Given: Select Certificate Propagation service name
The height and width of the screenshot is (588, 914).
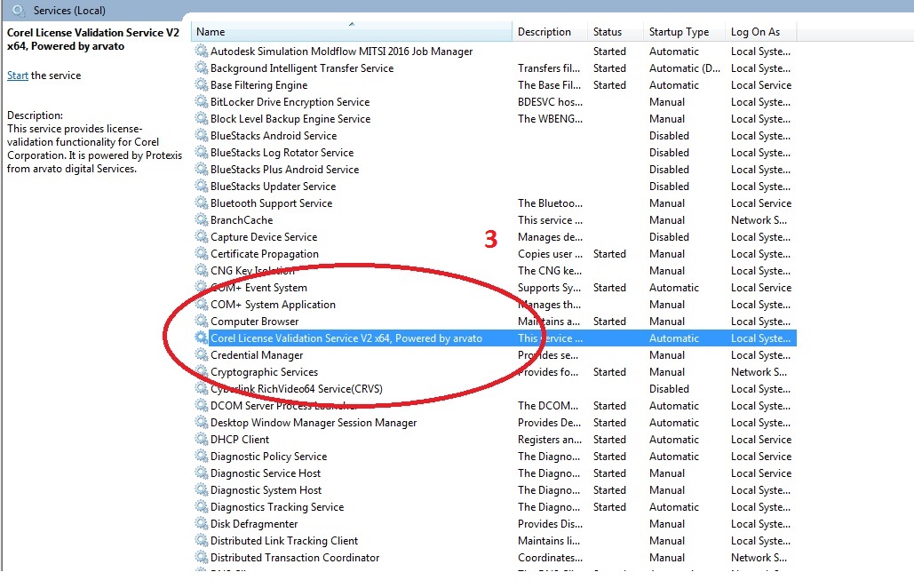Looking at the screenshot, I should 265,254.
